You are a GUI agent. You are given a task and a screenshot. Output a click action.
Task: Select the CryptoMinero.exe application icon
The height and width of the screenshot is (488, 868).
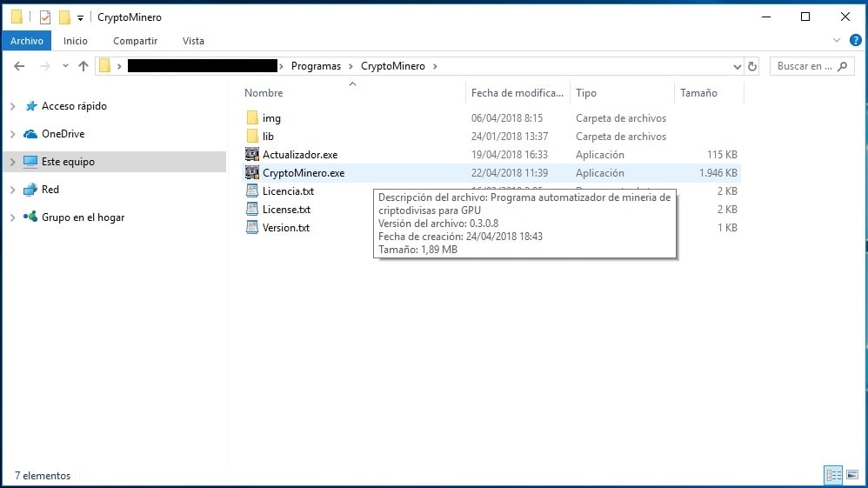click(x=252, y=173)
